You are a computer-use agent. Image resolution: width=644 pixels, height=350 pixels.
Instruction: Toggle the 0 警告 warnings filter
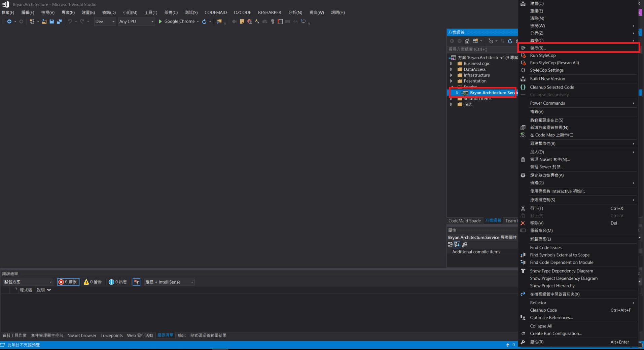(93, 282)
